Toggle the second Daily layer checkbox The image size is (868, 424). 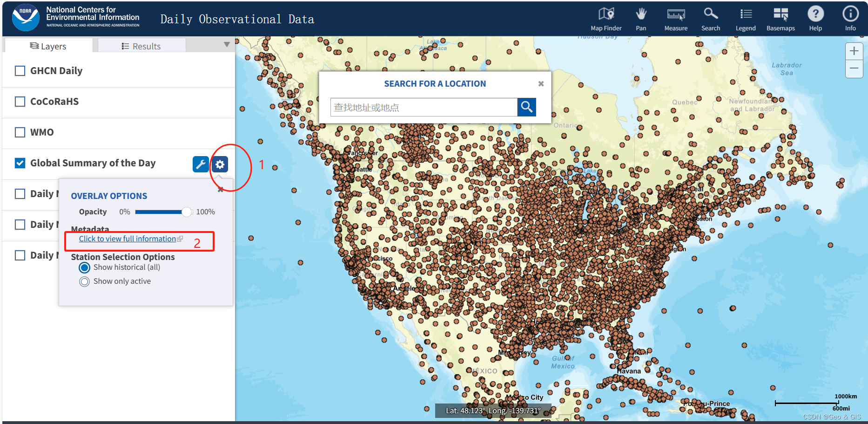tap(20, 225)
